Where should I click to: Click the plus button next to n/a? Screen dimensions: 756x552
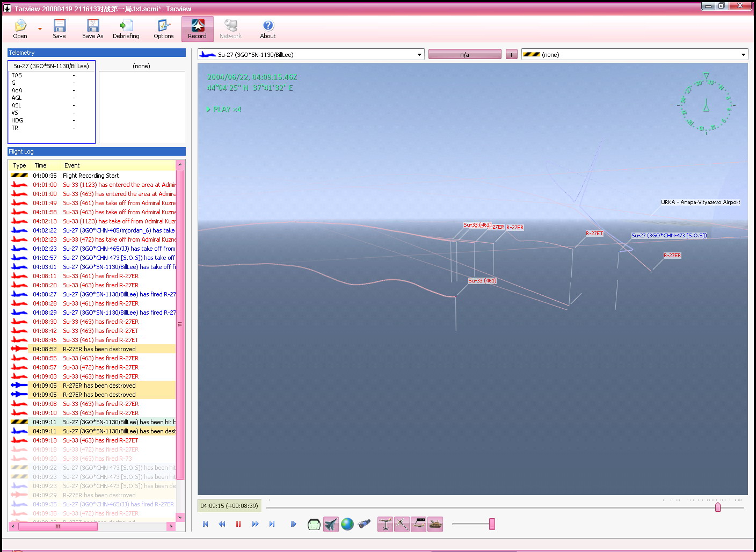coord(511,55)
